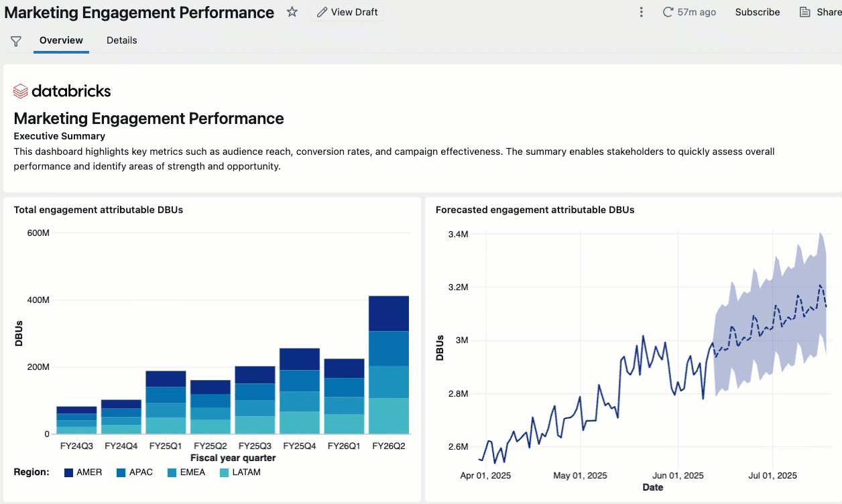The width and height of the screenshot is (842, 504).
Task: Click the document icon next to Share
Action: tap(805, 11)
